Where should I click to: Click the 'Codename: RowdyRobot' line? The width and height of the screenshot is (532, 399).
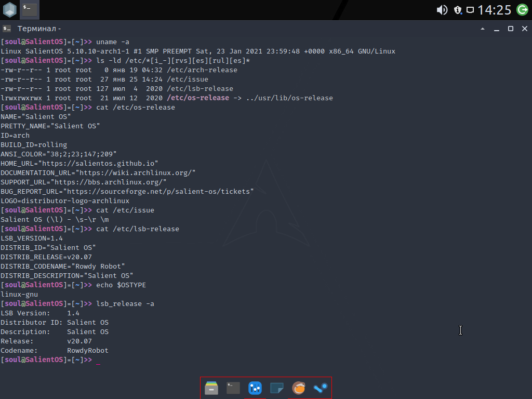pos(55,351)
